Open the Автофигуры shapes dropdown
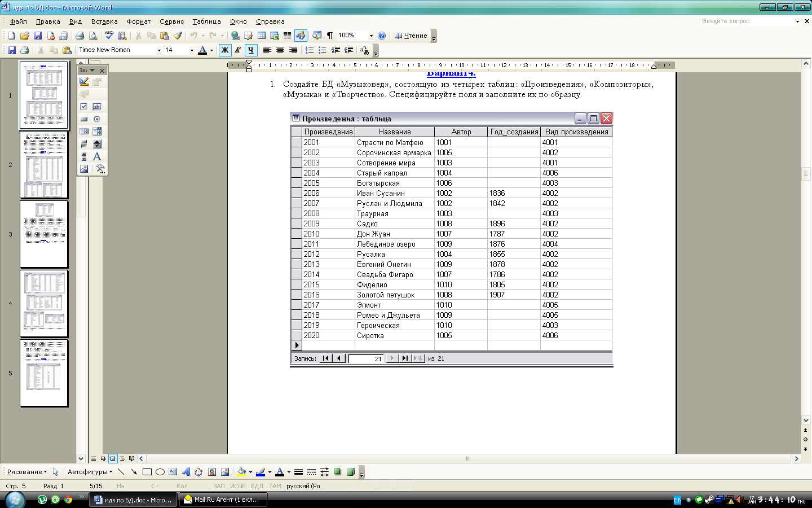The image size is (812, 508). (90, 472)
